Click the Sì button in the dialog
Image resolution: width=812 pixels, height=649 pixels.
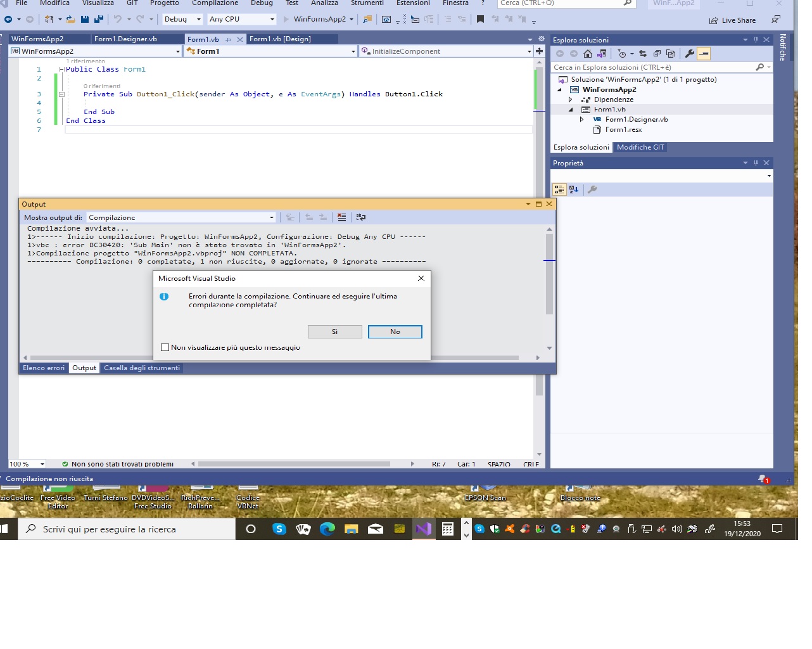point(334,331)
